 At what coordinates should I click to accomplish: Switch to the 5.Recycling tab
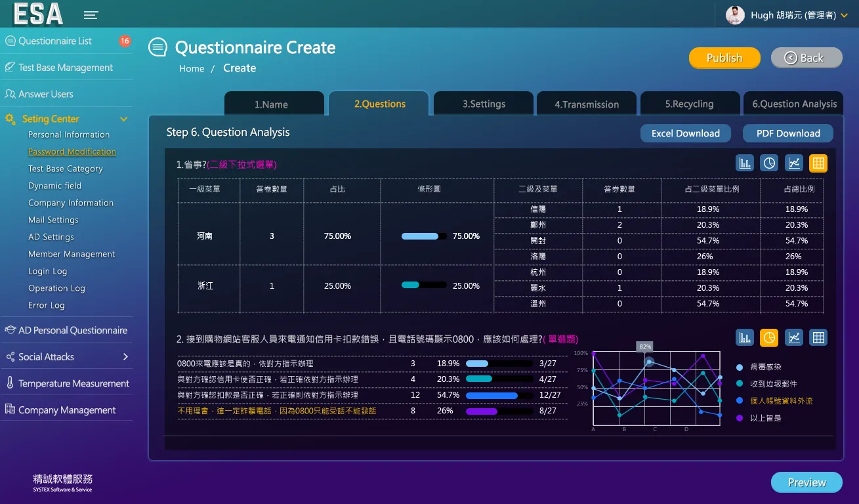pos(689,104)
